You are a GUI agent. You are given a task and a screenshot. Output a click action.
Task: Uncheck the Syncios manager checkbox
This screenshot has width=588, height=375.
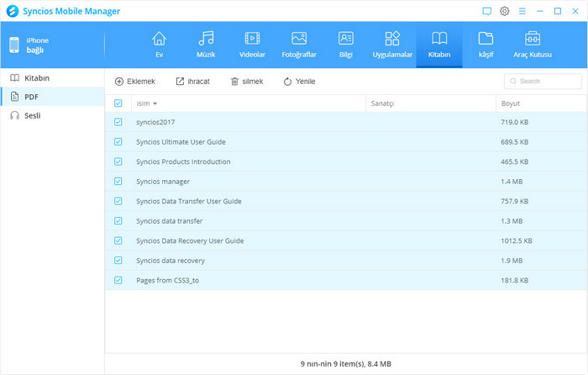coord(118,182)
